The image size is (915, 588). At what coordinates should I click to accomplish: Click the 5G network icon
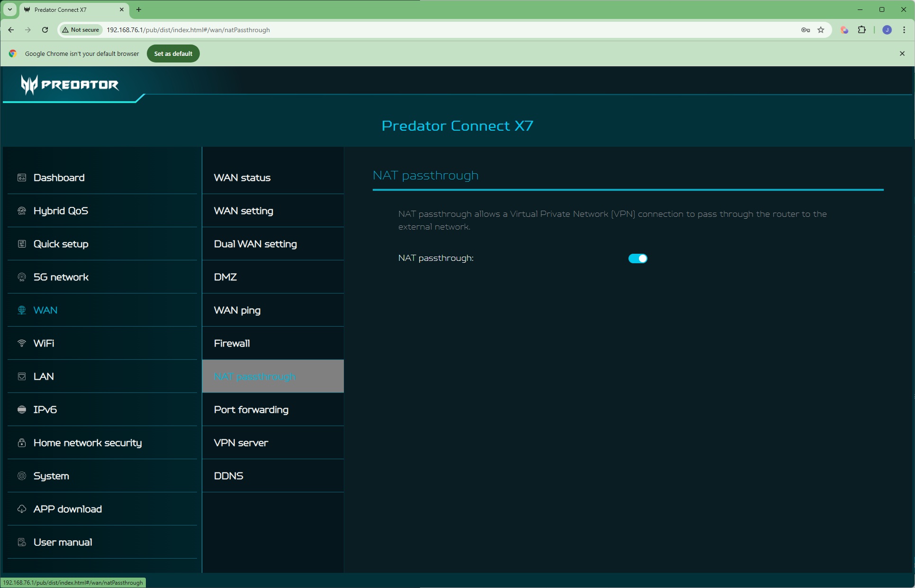[x=22, y=277]
